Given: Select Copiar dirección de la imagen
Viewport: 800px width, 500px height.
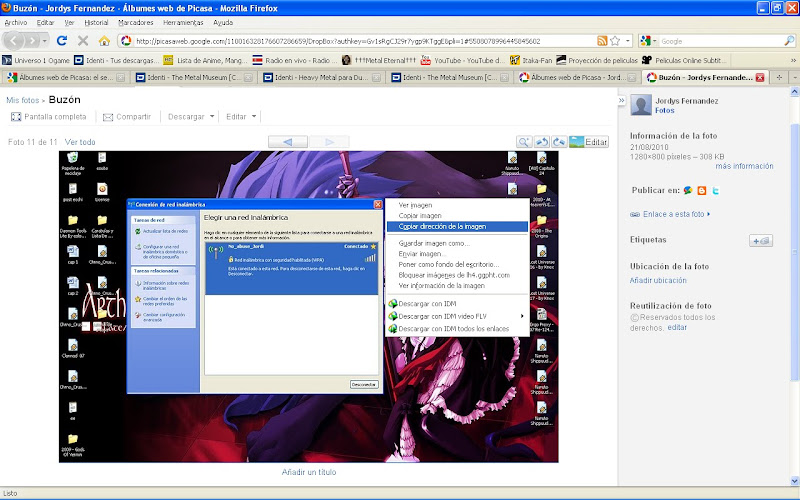Looking at the screenshot, I should (457, 227).
